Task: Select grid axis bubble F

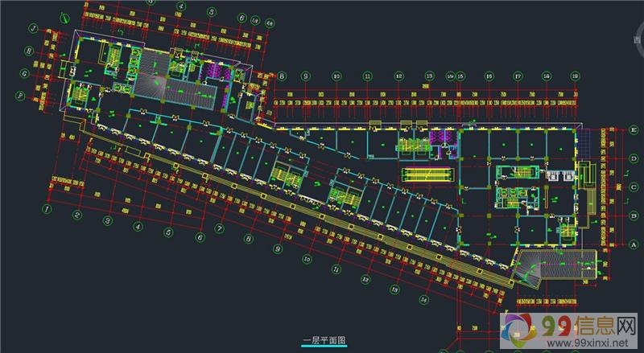Action: point(19,95)
